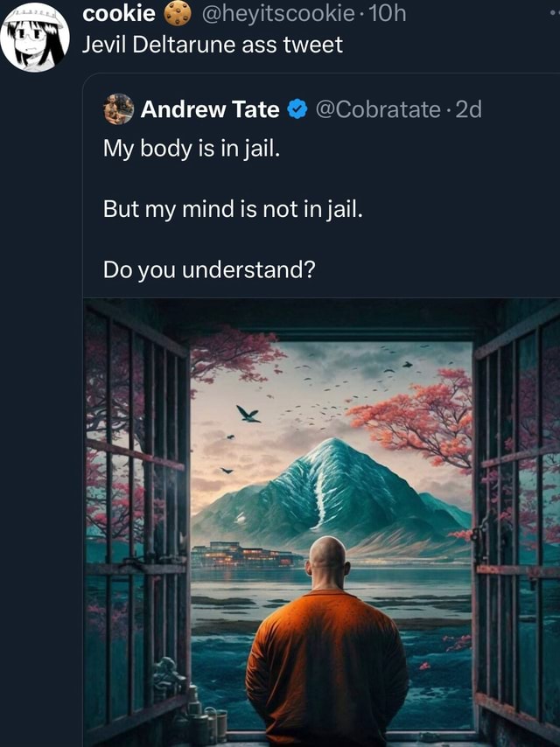The width and height of the screenshot is (560, 747).
Task: Tap Andrew Tate's small profile avatar
Action: click(x=119, y=109)
